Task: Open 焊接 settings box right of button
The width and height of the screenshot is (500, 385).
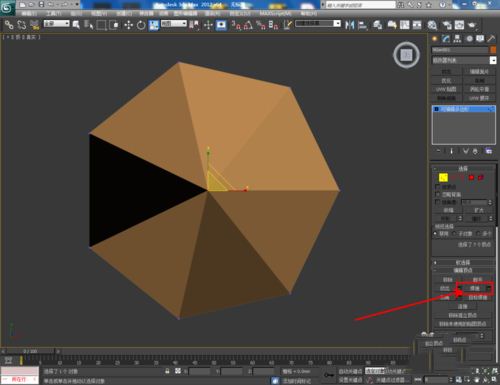Action: (x=489, y=288)
